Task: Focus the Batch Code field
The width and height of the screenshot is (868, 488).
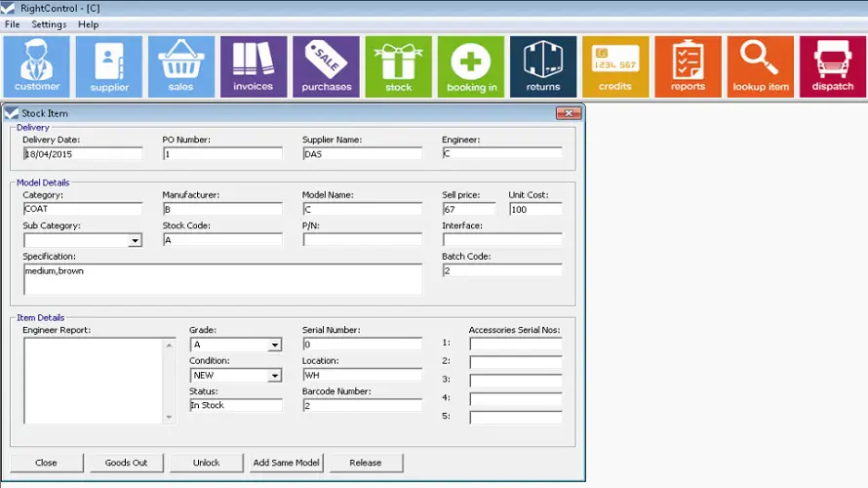Action: 502,270
